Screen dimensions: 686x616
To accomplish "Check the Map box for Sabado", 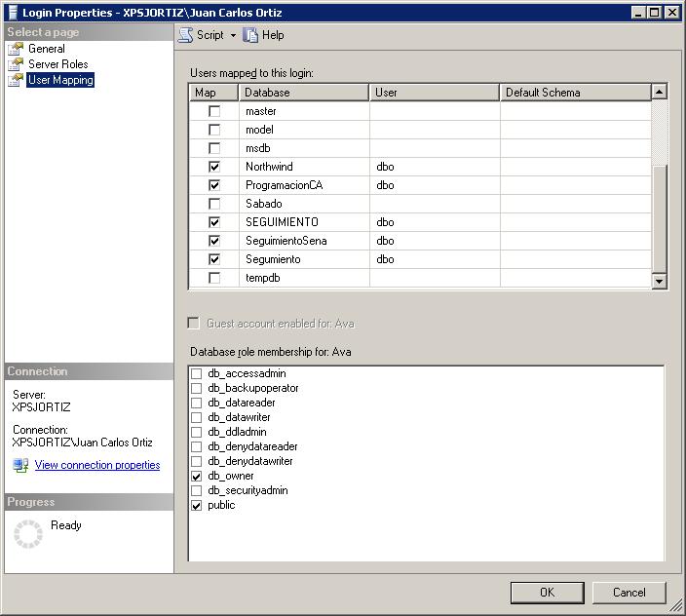I will pos(214,204).
